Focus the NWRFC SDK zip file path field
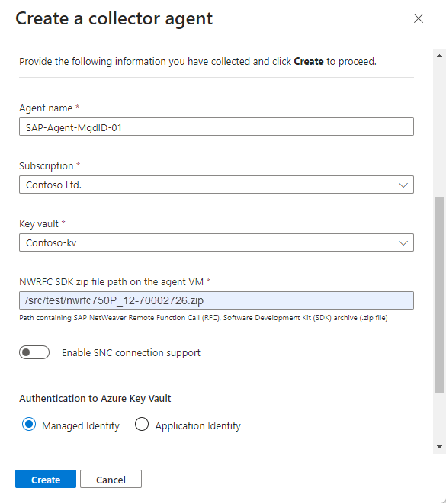Screen dimensions: 446x504 217,300
